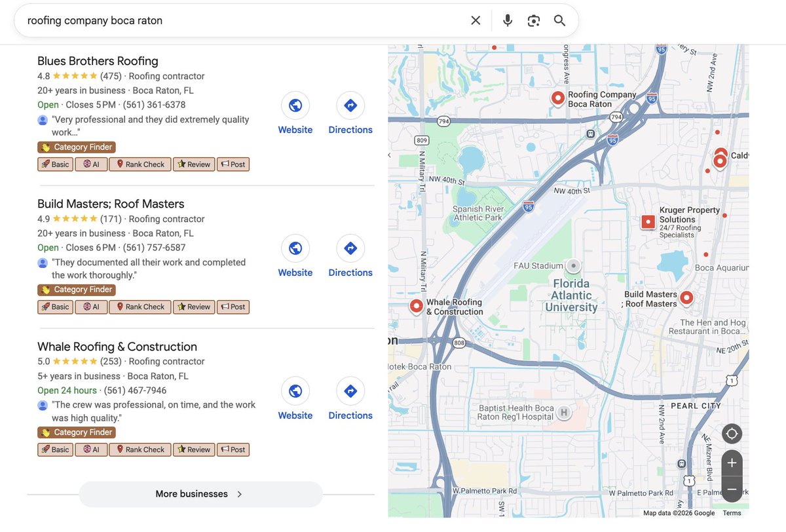Open Category Finder for Whale Roofing & Construction
The image size is (786, 532).
(77, 432)
